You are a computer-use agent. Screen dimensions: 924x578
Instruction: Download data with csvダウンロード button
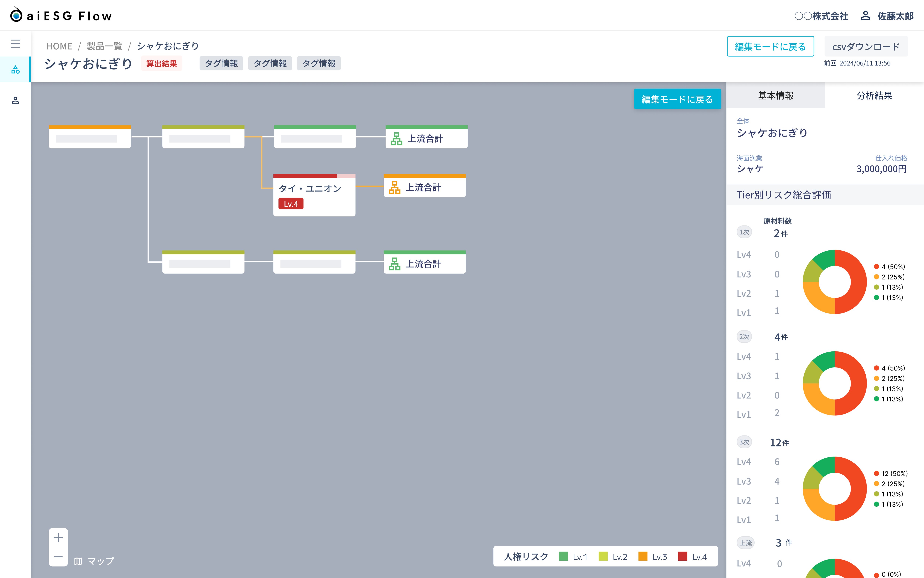point(866,47)
